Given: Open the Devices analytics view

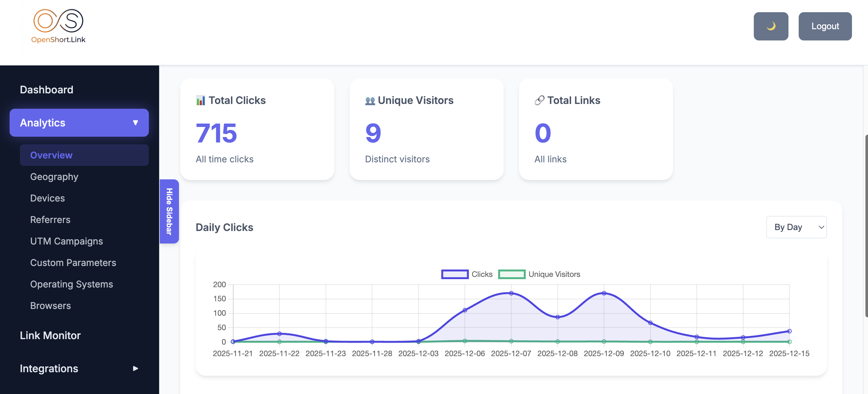Looking at the screenshot, I should click(47, 198).
